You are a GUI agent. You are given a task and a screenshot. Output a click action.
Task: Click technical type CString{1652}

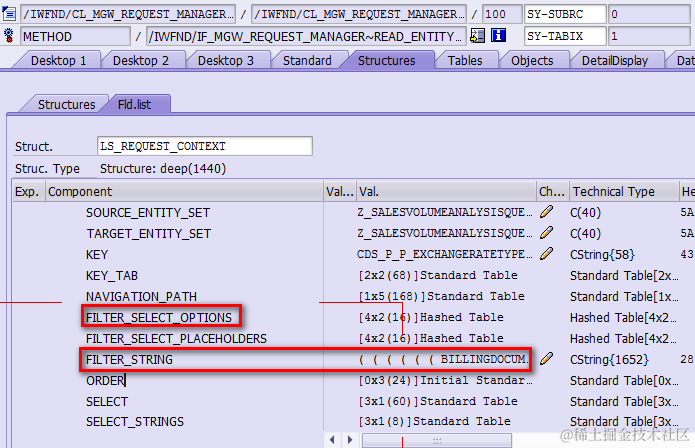click(609, 359)
